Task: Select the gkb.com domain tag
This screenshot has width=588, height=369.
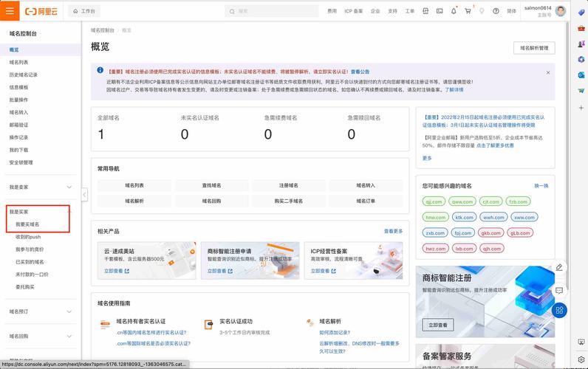Action: [x=491, y=233]
